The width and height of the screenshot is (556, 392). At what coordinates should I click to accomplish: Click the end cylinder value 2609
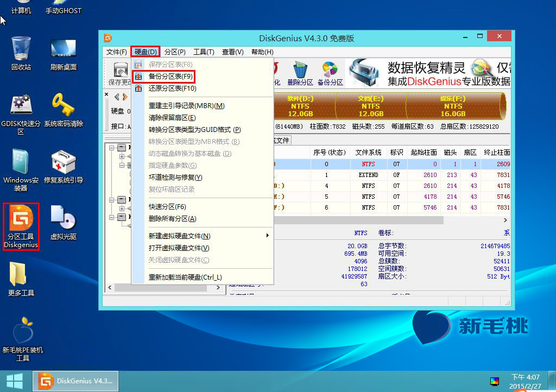(503, 164)
